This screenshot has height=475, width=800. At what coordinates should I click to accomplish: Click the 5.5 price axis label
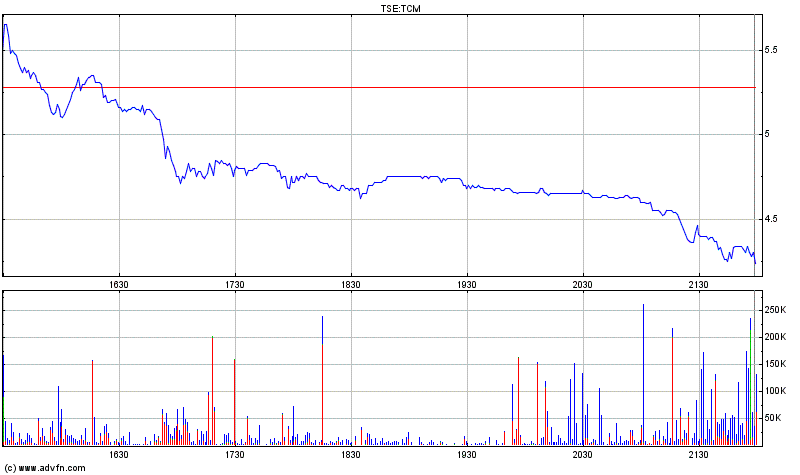(771, 50)
